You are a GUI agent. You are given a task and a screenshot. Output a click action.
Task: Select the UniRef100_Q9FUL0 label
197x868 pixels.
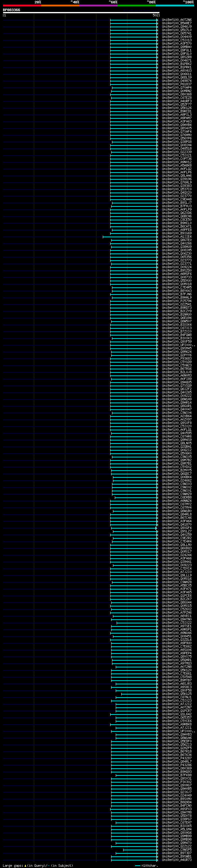point(177,54)
